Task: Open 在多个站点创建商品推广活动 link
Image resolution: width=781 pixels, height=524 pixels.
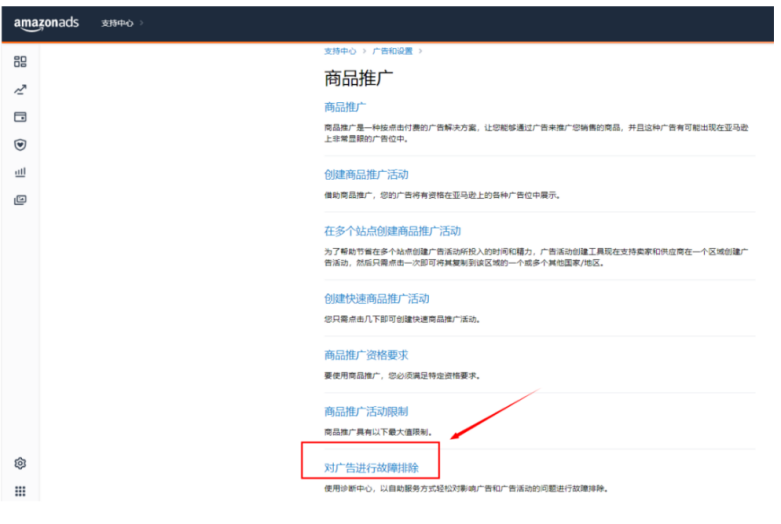Action: 392,231
